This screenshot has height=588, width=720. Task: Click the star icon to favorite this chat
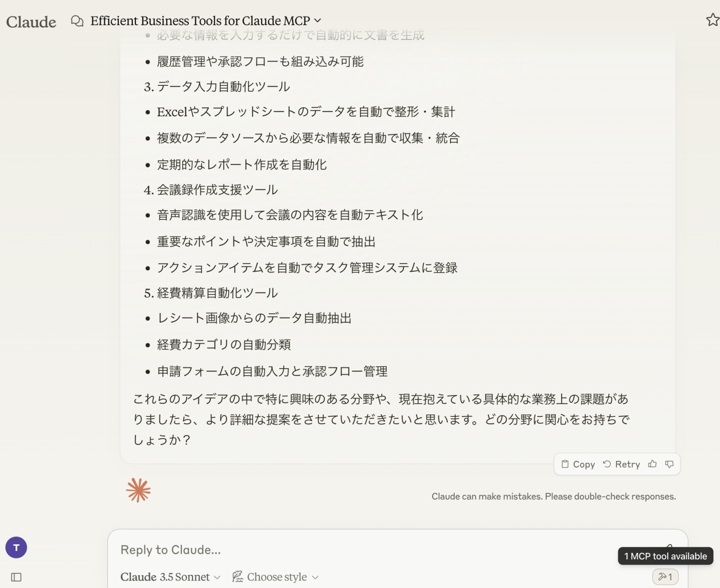point(712,20)
